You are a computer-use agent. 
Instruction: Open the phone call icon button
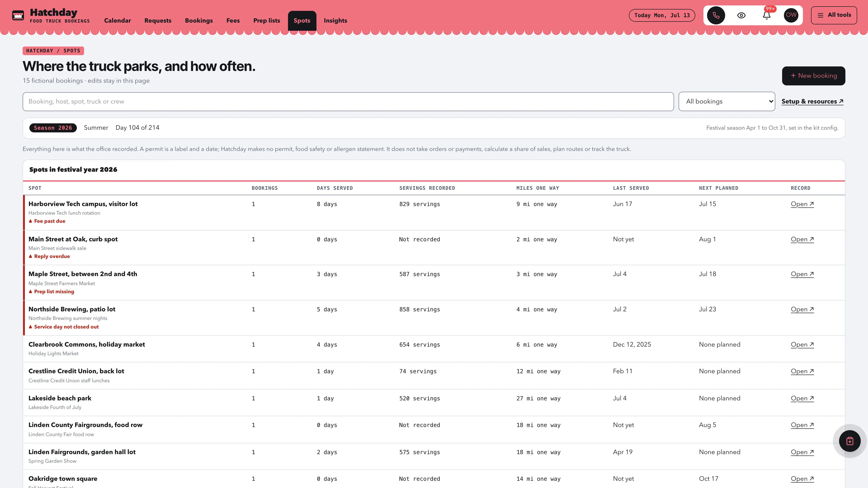(716, 16)
